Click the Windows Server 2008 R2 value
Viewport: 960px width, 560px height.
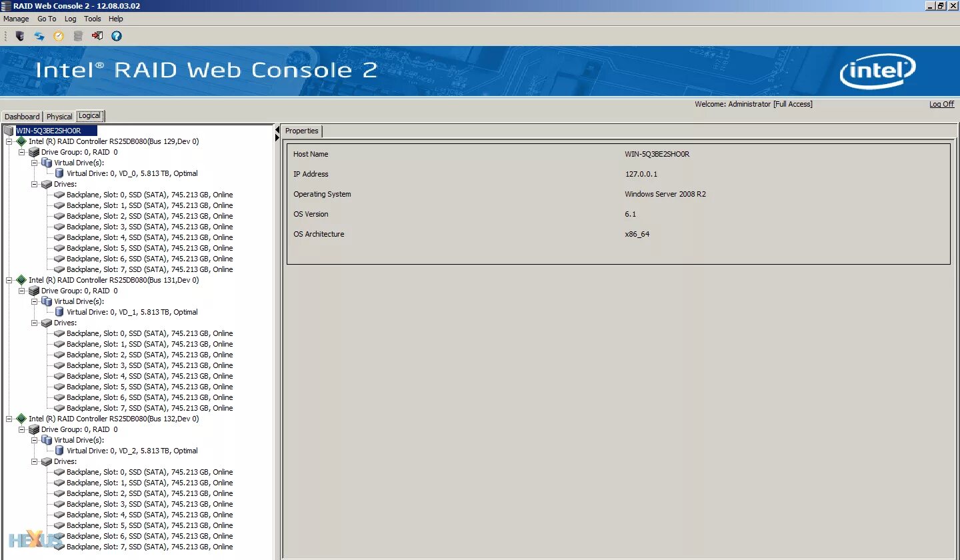point(665,194)
